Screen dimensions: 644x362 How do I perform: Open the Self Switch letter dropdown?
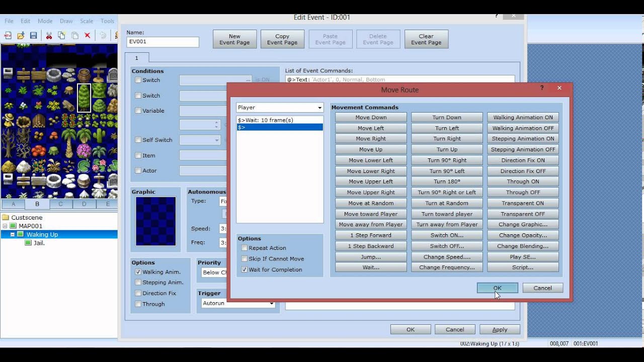[x=200, y=140]
